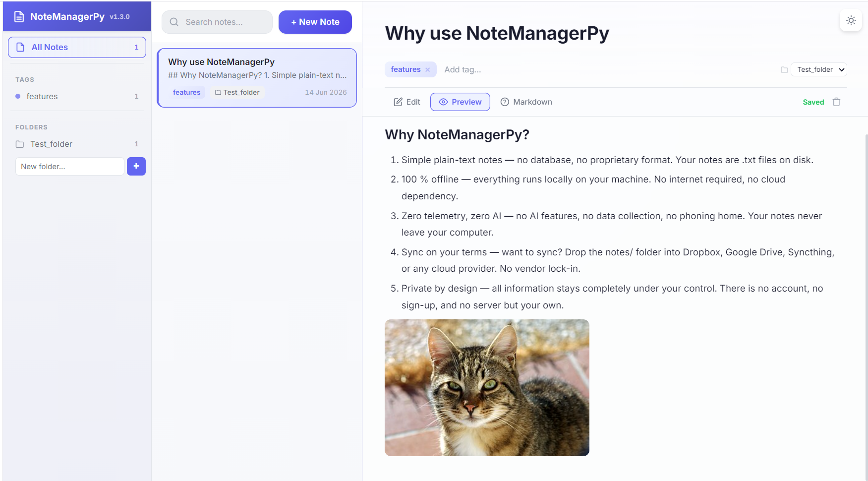
Task: Click the v1.3.0 version label
Action: [119, 16]
